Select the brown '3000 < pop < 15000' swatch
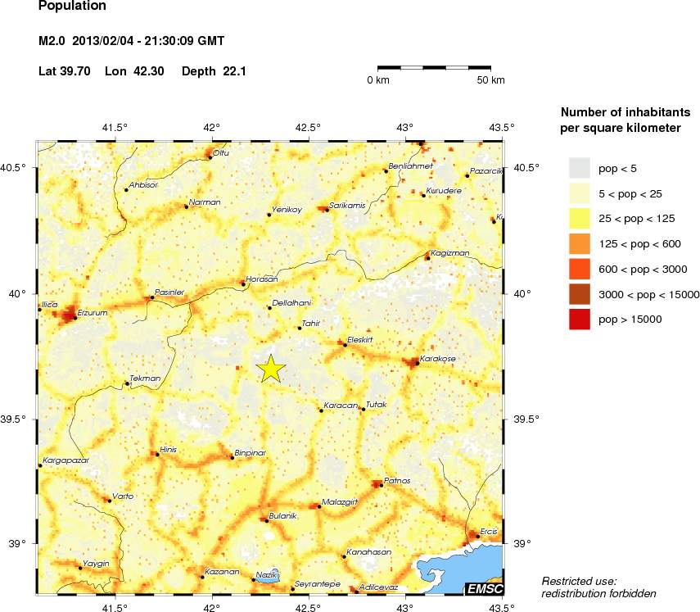Screen dimensions: 700x612 pyautogui.click(x=580, y=294)
